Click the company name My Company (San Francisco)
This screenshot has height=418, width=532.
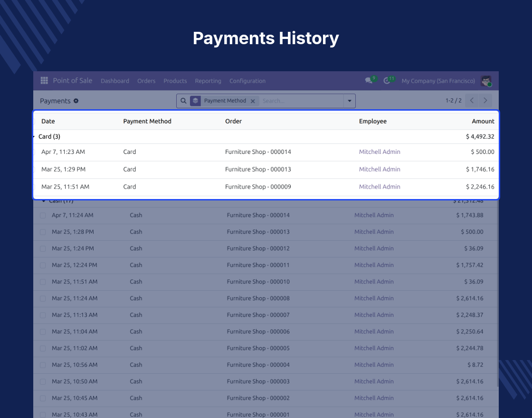438,81
